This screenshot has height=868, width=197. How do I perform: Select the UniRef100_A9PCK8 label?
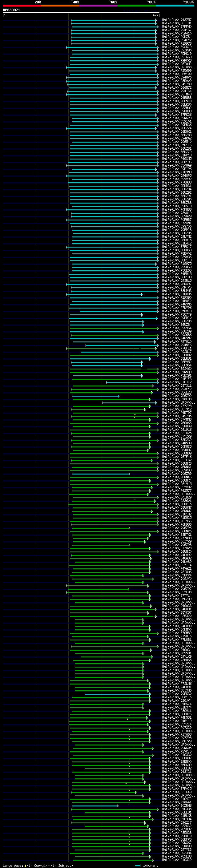tap(177, 60)
